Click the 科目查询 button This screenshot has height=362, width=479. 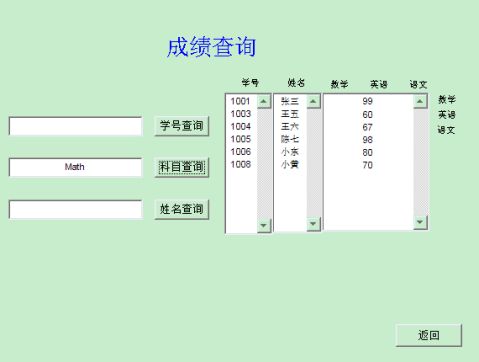pos(182,167)
